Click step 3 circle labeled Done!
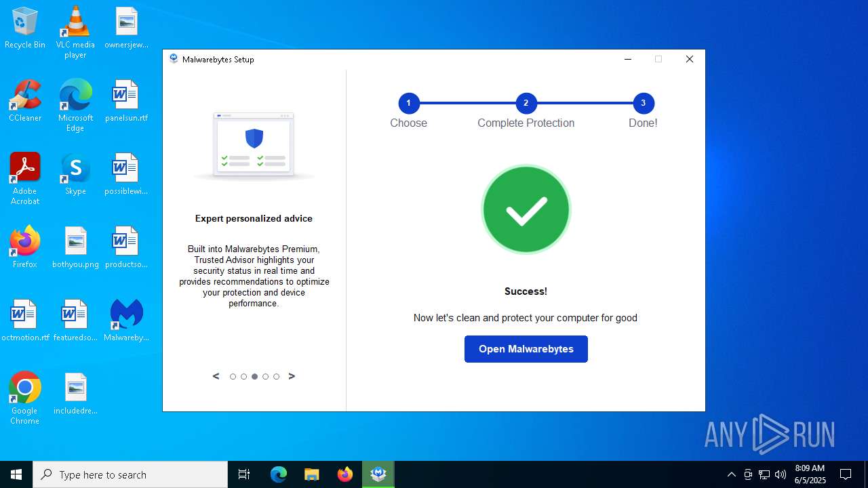The height and width of the screenshot is (488, 868). point(643,103)
